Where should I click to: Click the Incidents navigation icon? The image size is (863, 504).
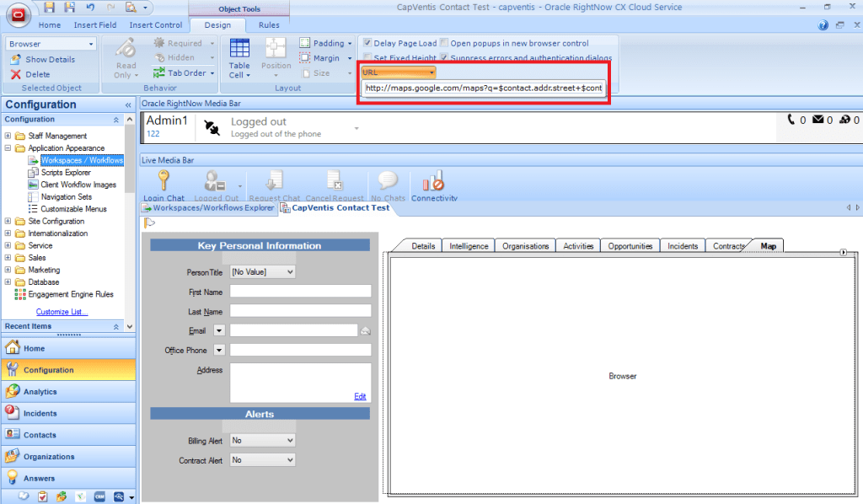[13, 413]
